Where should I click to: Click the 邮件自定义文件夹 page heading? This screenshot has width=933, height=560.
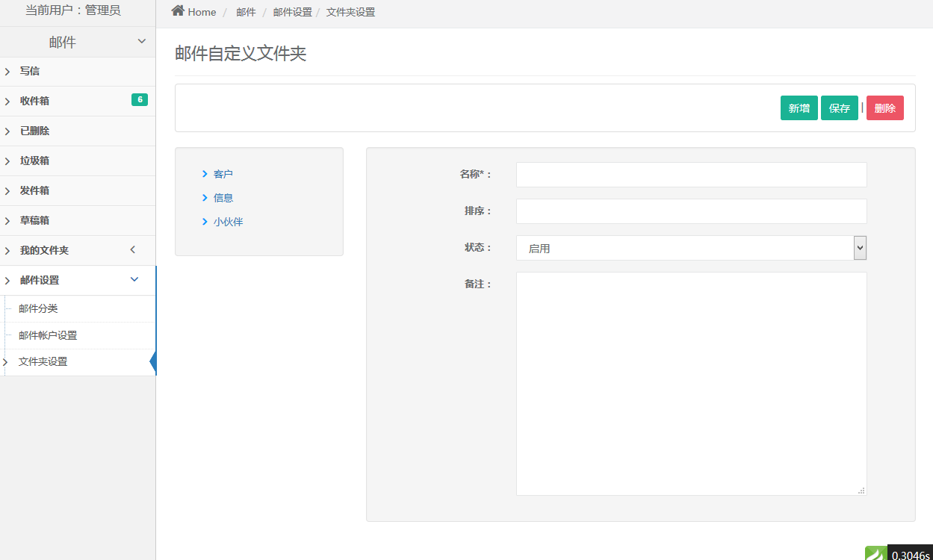point(241,54)
